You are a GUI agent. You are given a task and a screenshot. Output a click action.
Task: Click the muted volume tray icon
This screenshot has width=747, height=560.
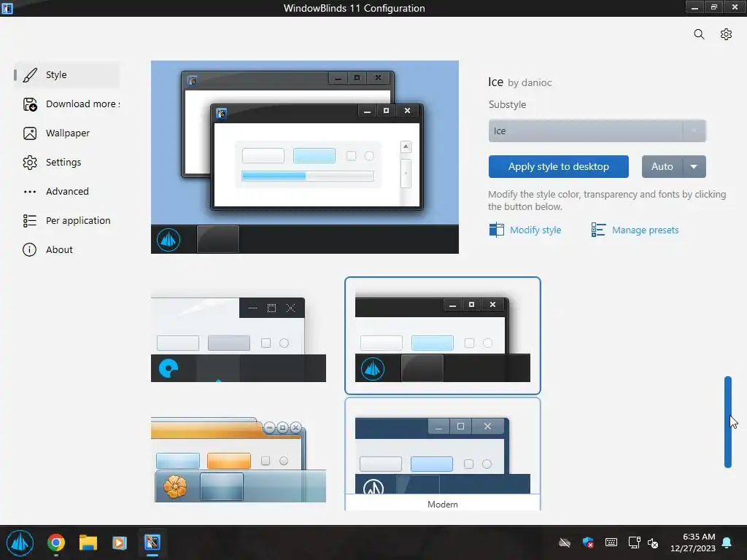(x=653, y=542)
